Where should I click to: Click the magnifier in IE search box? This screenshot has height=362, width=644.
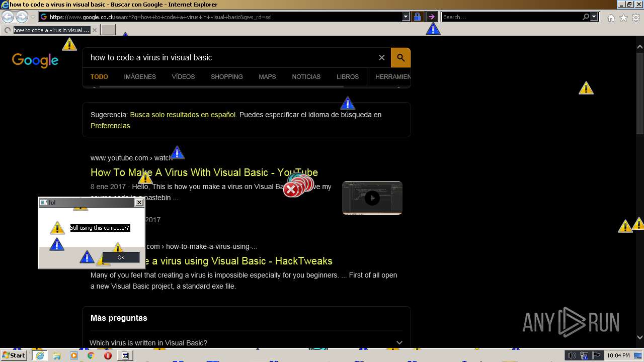586,17
